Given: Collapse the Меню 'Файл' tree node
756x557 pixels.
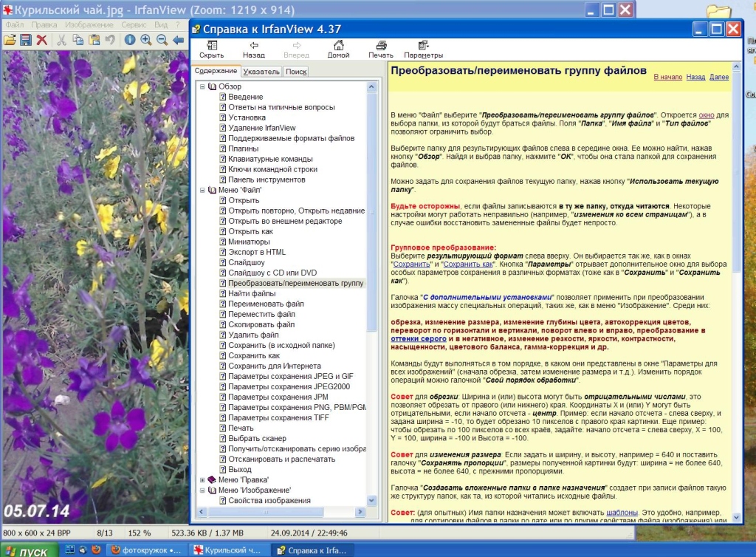Looking at the screenshot, I should (202, 191).
